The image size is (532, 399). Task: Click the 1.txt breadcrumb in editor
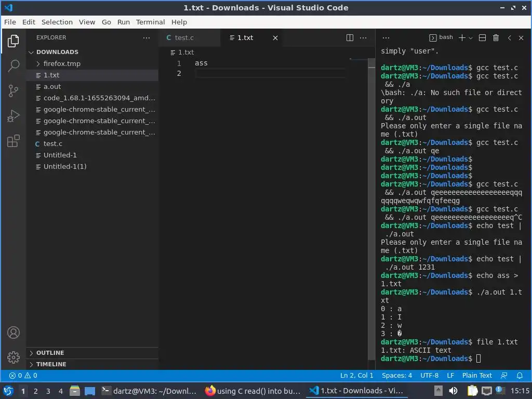(182, 52)
